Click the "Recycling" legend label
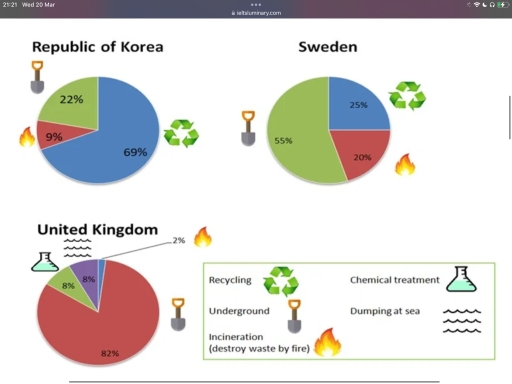 coord(230,280)
